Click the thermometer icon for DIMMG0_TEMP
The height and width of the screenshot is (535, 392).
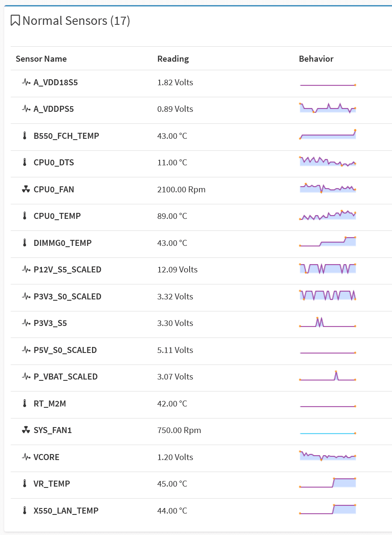[x=24, y=243]
